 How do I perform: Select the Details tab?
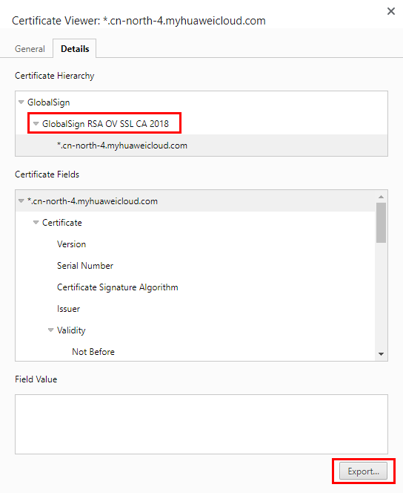pyautogui.click(x=75, y=49)
